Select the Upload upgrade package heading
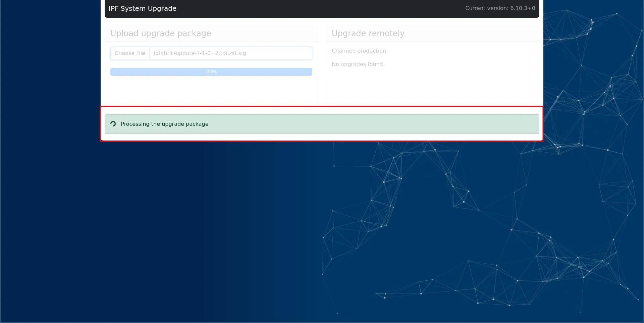Screen dimensions: 644x323 161,34
